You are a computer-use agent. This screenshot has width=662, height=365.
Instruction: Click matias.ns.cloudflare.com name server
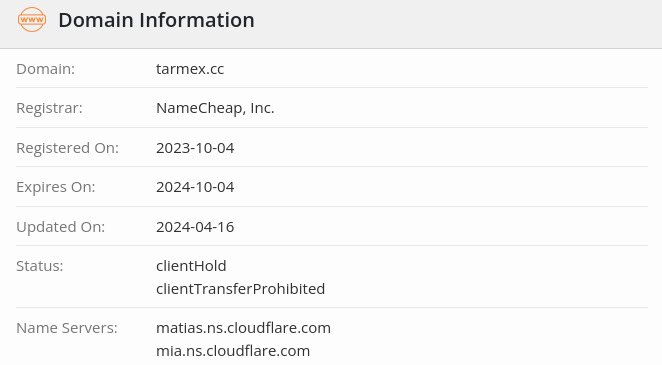point(244,328)
